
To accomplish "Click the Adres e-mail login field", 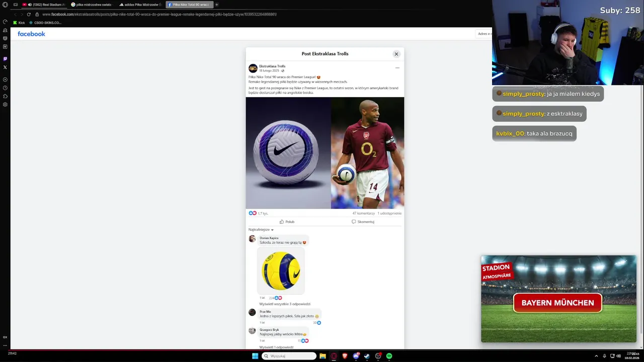I will [484, 34].
